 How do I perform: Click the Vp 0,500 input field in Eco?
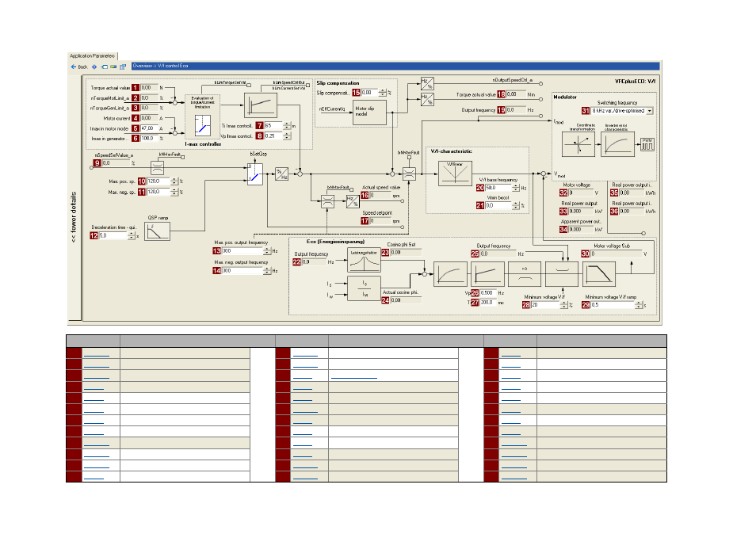click(487, 293)
